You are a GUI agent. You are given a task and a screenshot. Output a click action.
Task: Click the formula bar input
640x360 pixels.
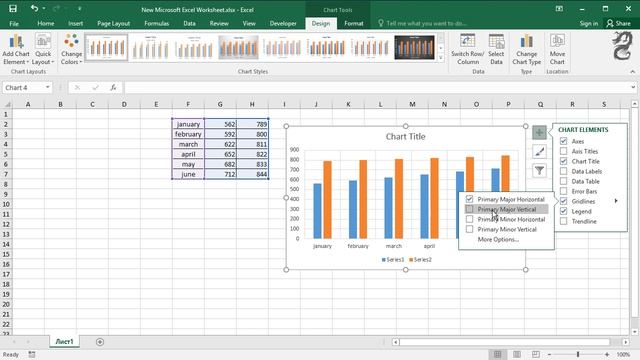pos(377,87)
